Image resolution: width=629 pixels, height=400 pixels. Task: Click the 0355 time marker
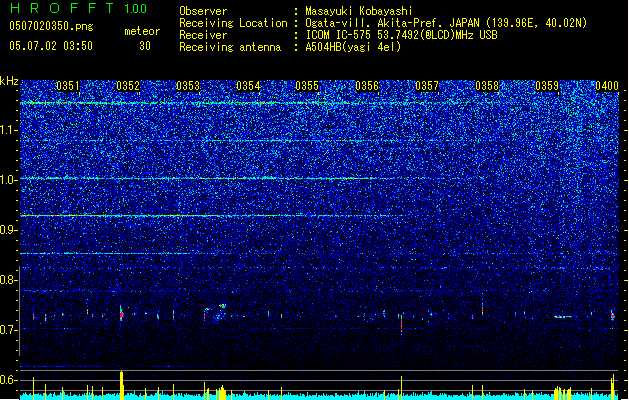coord(307,86)
